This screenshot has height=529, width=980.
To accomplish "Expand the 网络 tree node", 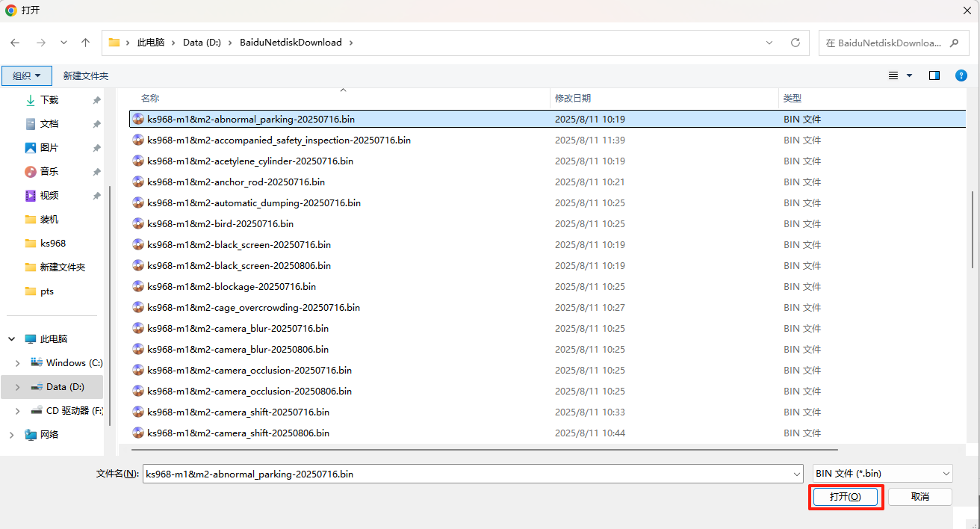I will (x=12, y=434).
